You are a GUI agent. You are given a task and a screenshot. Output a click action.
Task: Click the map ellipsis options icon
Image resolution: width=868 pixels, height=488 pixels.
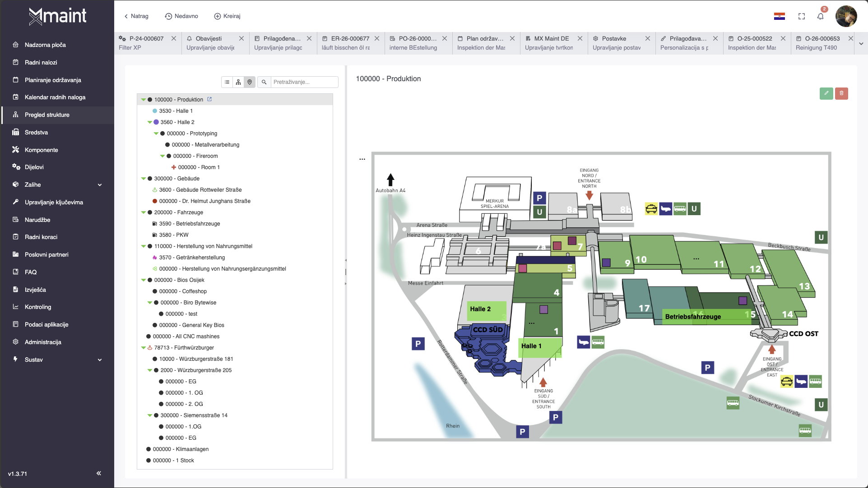(x=362, y=159)
